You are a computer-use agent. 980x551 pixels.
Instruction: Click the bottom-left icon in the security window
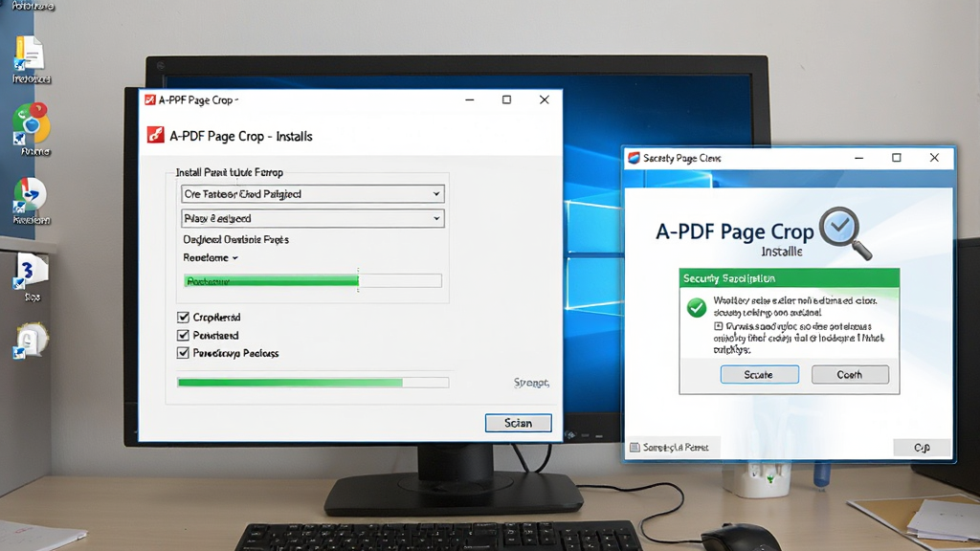[x=635, y=448]
